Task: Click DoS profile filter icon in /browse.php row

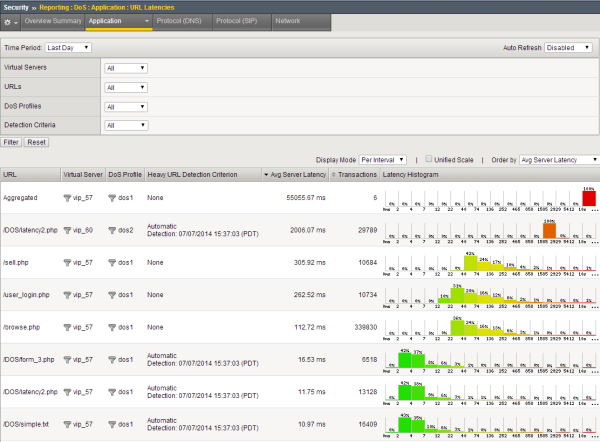Action: pos(112,327)
